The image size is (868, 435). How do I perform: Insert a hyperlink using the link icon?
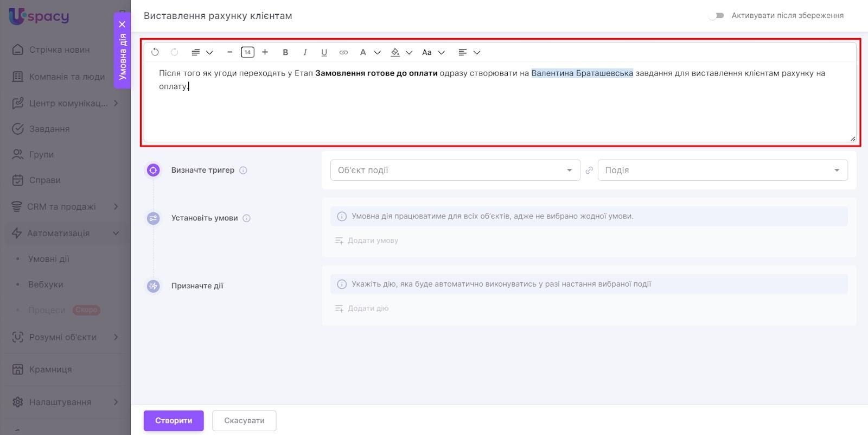click(x=343, y=52)
